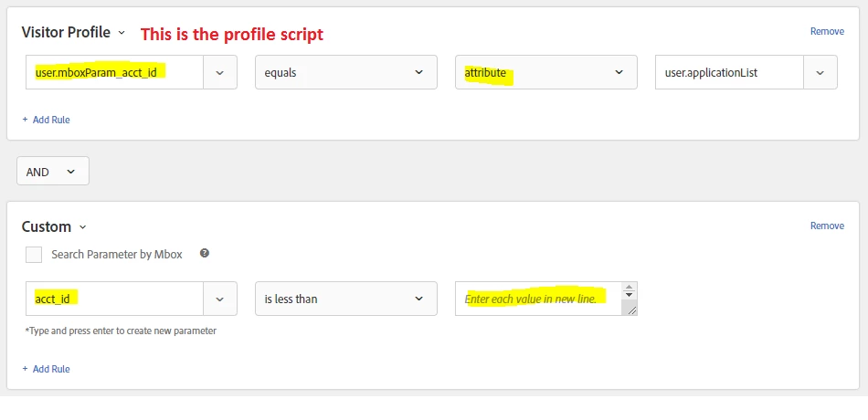Viewport: 868px width, 420px height.
Task: Click the acct_id parameter text field
Action: [x=114, y=299]
